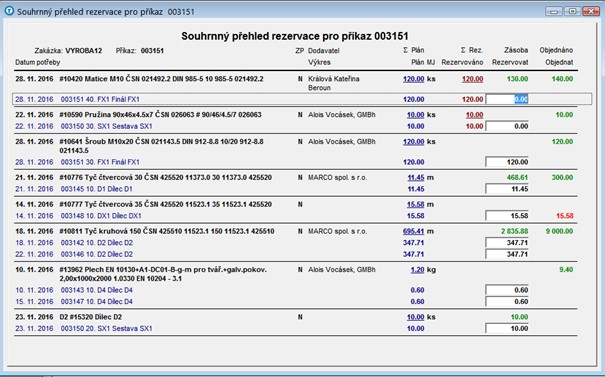
Task: Open plan link 120.00 for Matice M10
Action: [x=413, y=79]
